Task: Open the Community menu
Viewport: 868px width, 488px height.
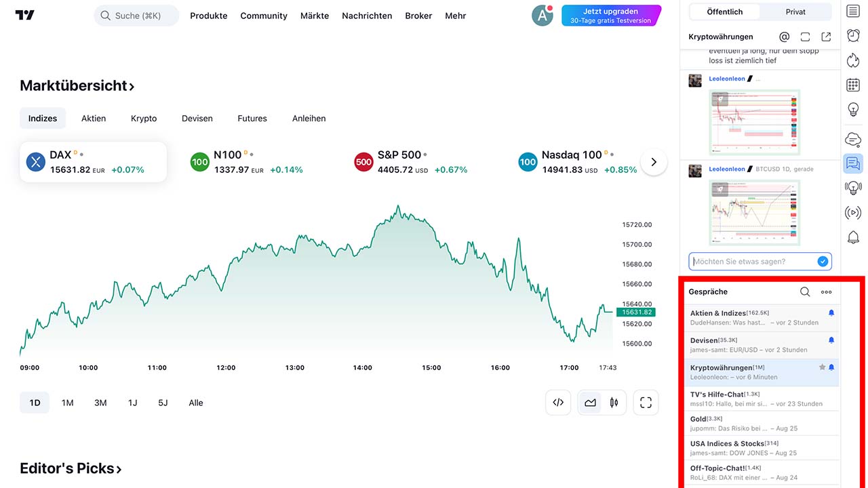Action: pos(264,16)
